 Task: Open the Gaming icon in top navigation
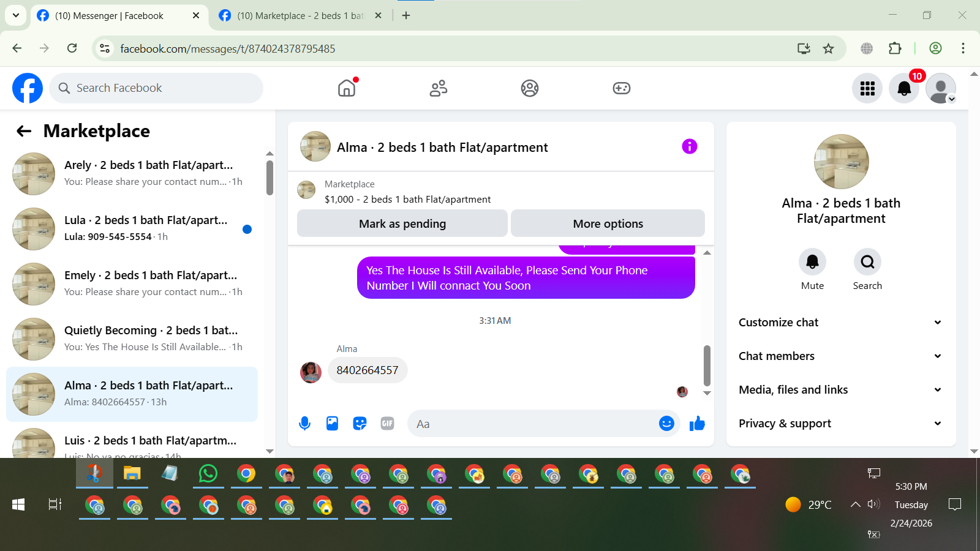(x=622, y=88)
